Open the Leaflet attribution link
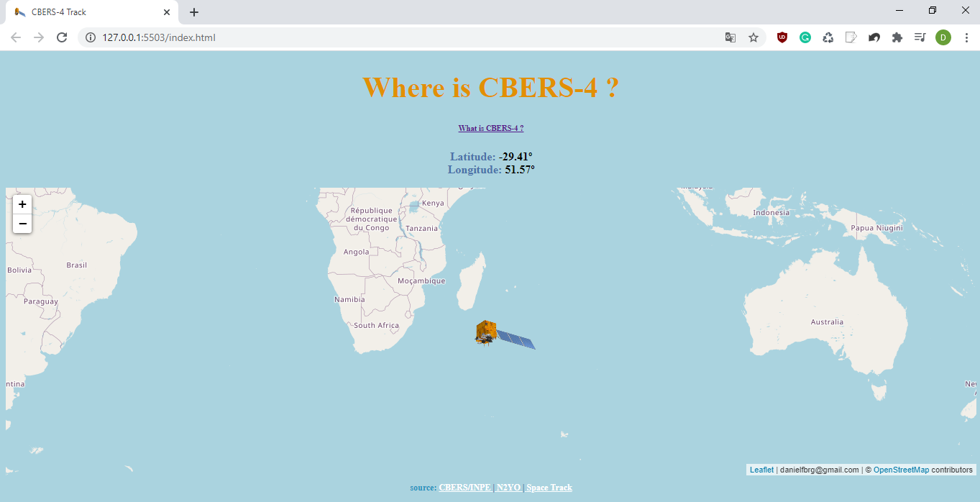 pos(761,470)
